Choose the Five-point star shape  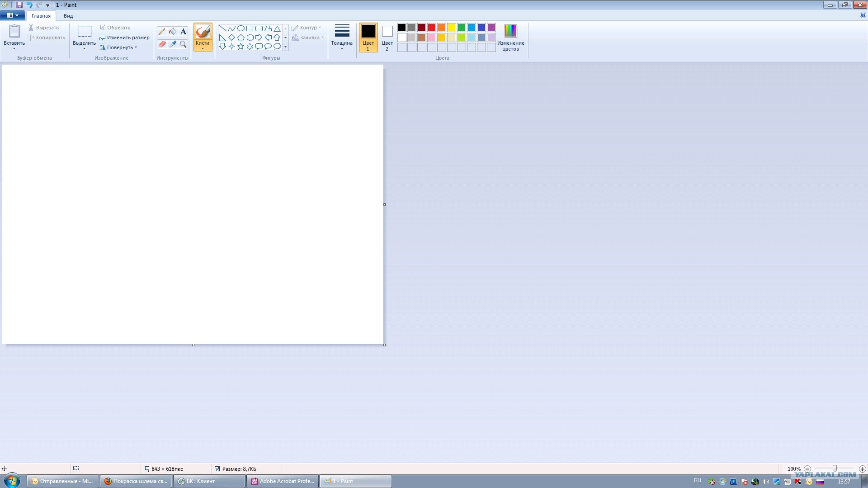point(241,46)
